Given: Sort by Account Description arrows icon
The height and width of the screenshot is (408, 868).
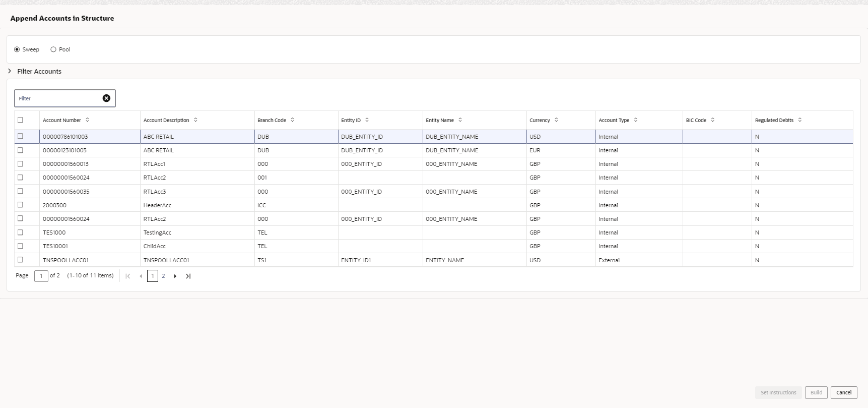Looking at the screenshot, I should tap(195, 120).
